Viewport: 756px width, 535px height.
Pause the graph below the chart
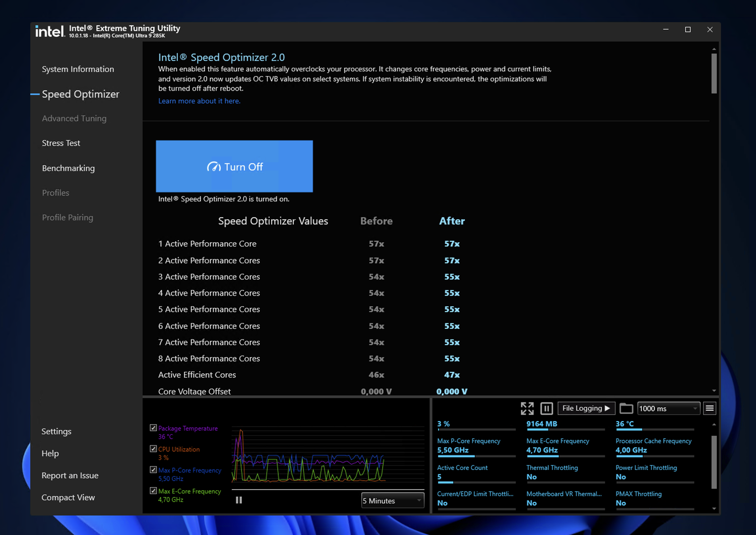(x=239, y=500)
